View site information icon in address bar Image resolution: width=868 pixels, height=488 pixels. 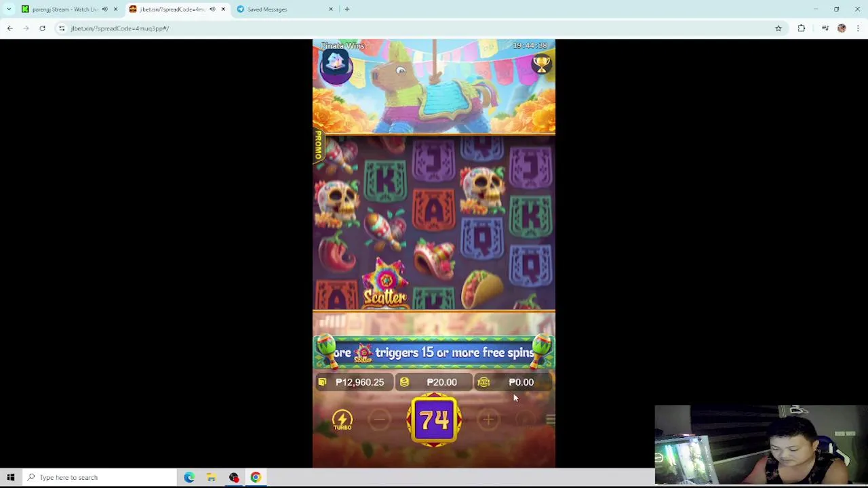click(x=62, y=28)
